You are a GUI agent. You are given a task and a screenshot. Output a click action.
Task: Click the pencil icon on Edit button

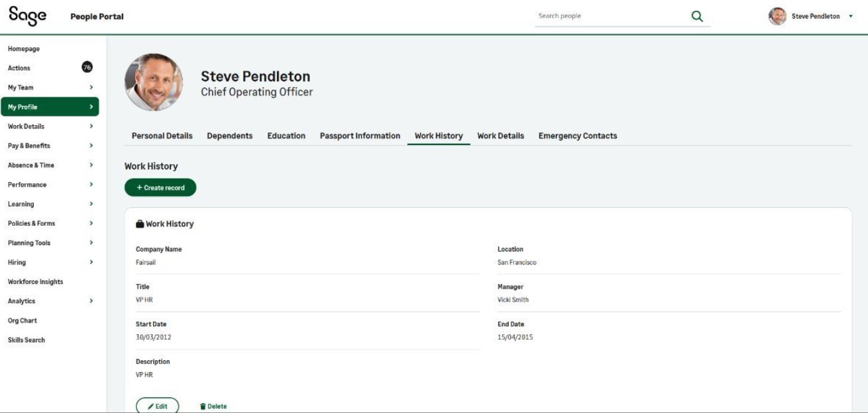coord(150,406)
